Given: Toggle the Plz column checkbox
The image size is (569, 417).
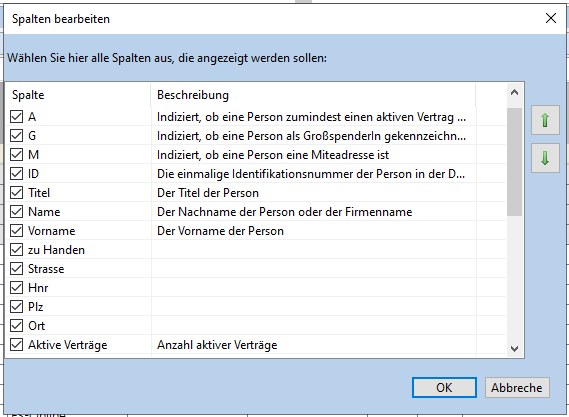Looking at the screenshot, I should click(16, 307).
